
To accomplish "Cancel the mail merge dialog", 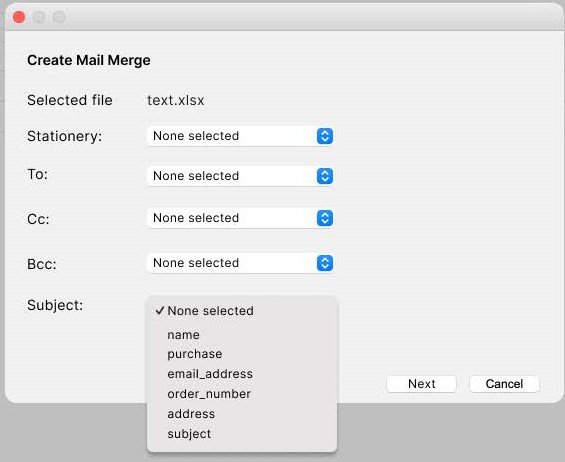I will tap(504, 384).
